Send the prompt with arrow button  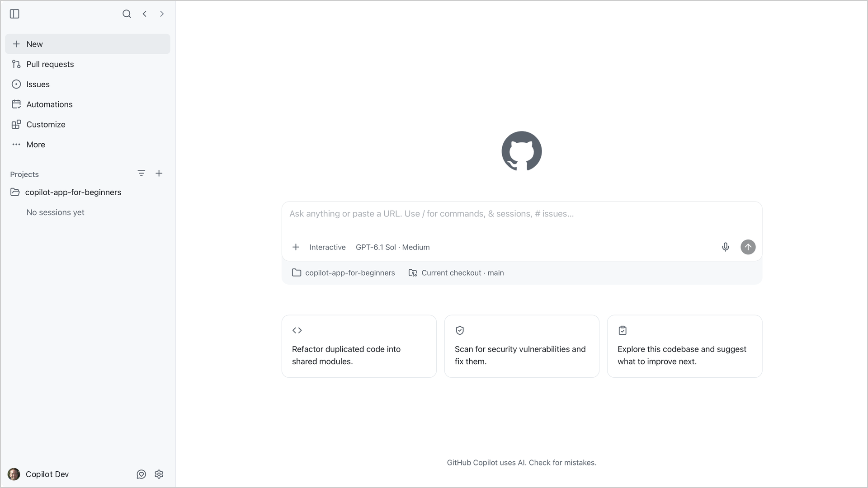point(748,247)
